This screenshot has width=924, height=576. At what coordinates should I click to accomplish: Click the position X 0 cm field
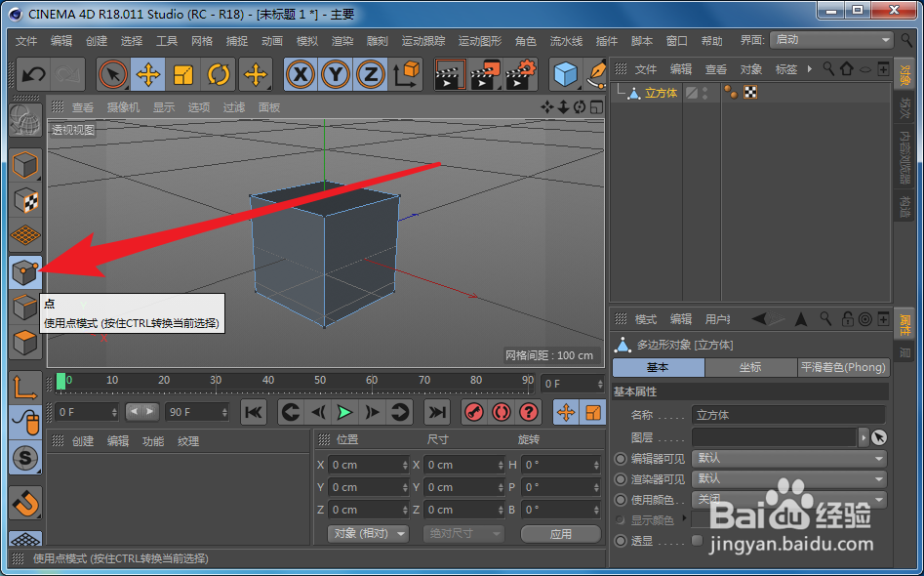(368, 465)
